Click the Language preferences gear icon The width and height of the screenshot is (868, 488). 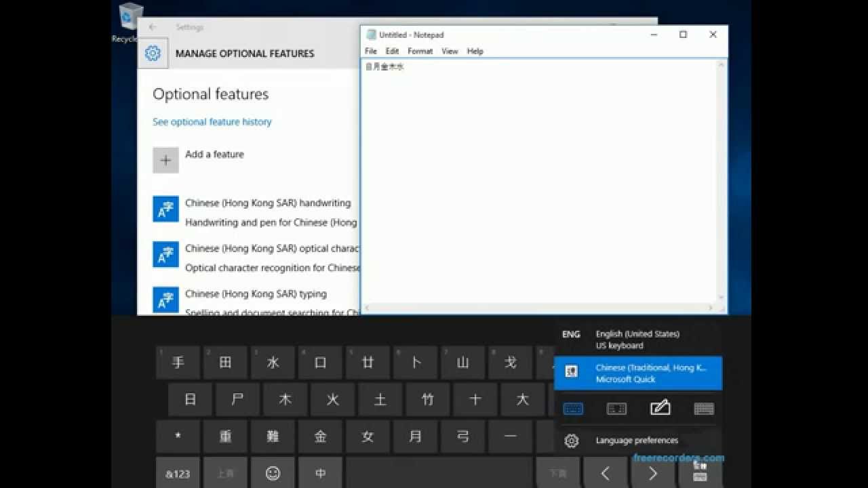572,441
